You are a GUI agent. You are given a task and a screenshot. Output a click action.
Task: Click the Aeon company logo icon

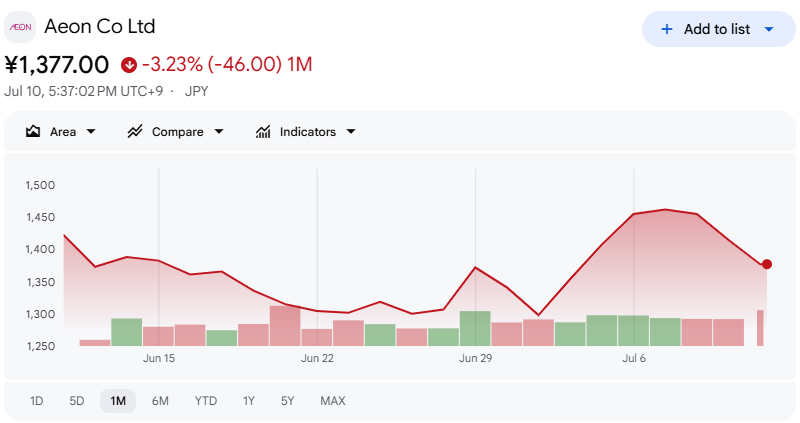pyautogui.click(x=20, y=27)
